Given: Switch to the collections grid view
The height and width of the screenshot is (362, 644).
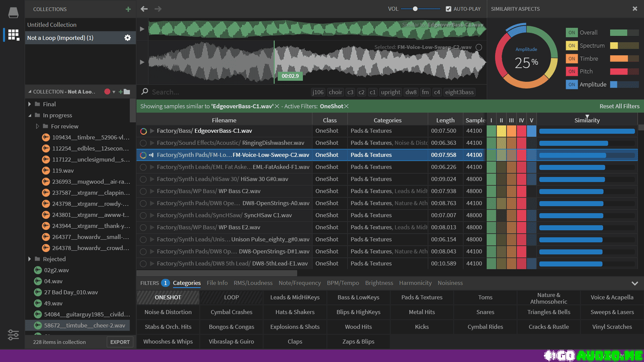Looking at the screenshot, I should click(x=13, y=35).
